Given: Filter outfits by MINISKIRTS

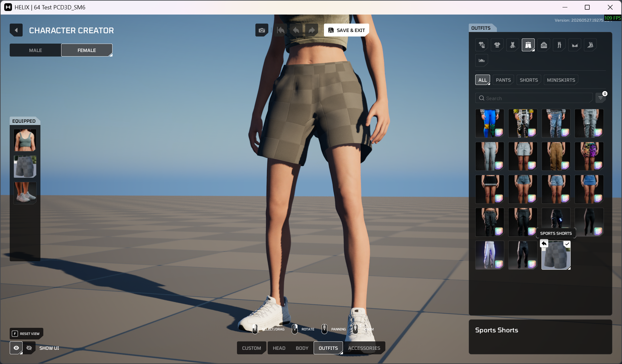Looking at the screenshot, I should pyautogui.click(x=561, y=80).
